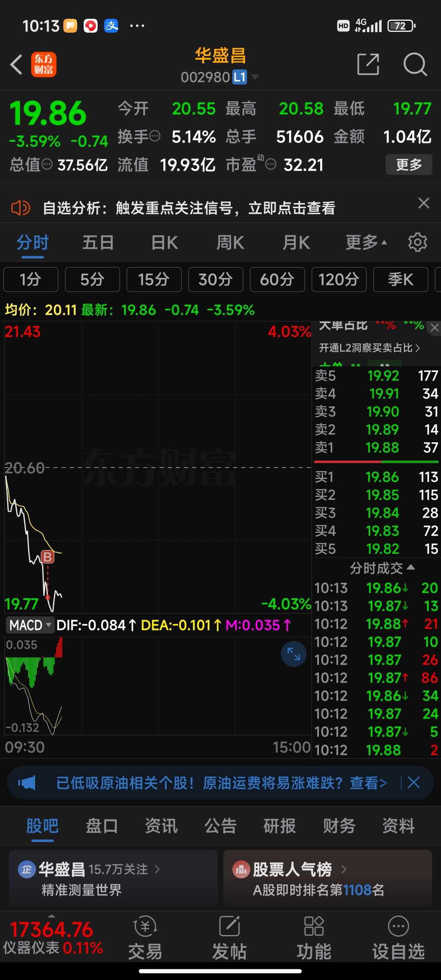
Task: Open 发帖 compose post
Action: (x=229, y=938)
